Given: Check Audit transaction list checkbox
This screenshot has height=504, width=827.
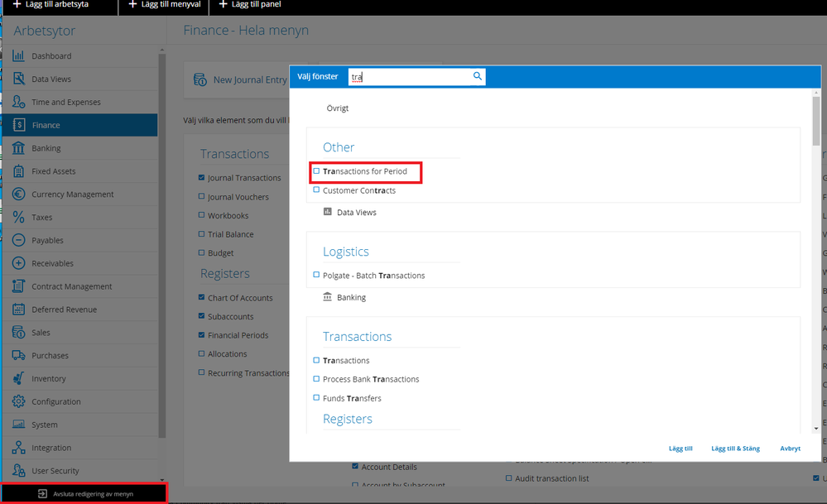Looking at the screenshot, I should [x=509, y=478].
